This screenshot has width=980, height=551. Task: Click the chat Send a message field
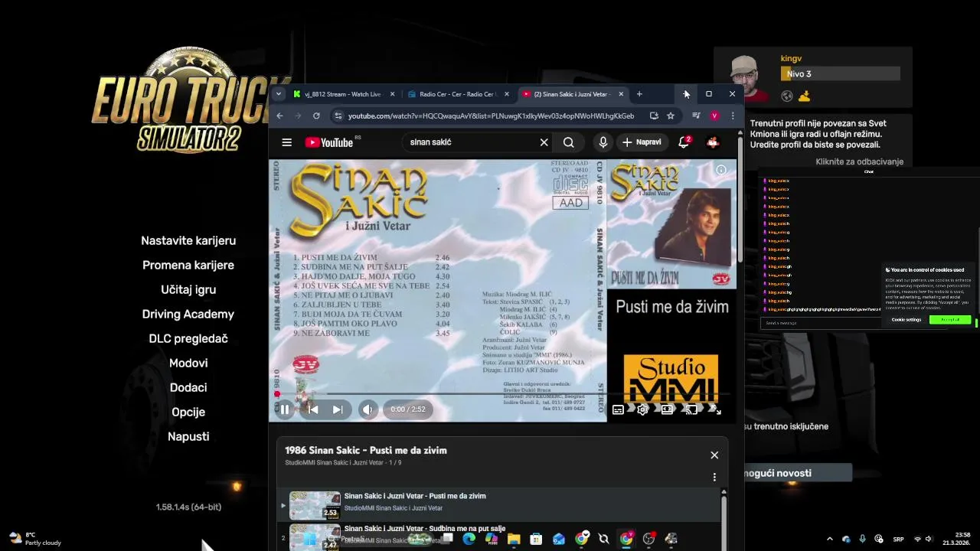click(x=822, y=323)
